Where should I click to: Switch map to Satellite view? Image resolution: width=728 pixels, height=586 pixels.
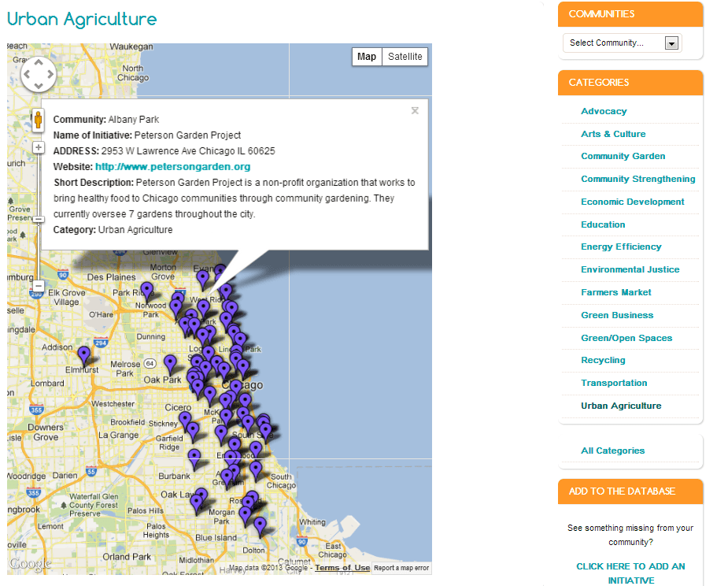point(405,57)
